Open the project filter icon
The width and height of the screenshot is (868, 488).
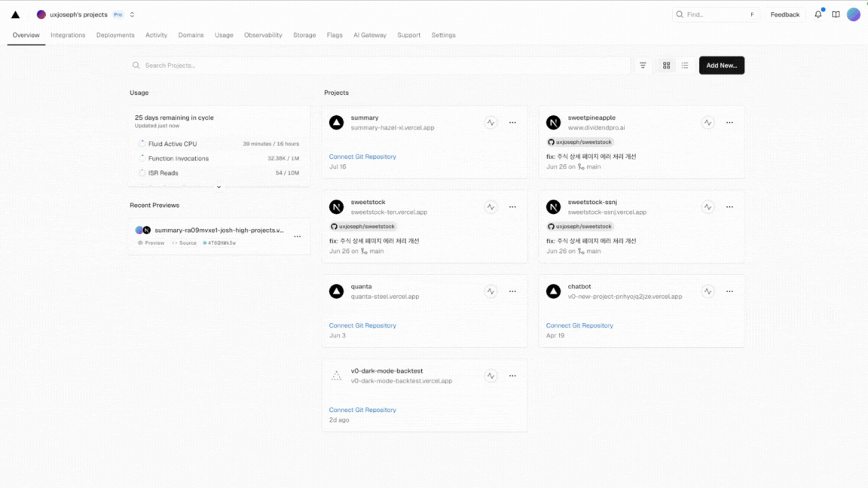point(643,66)
